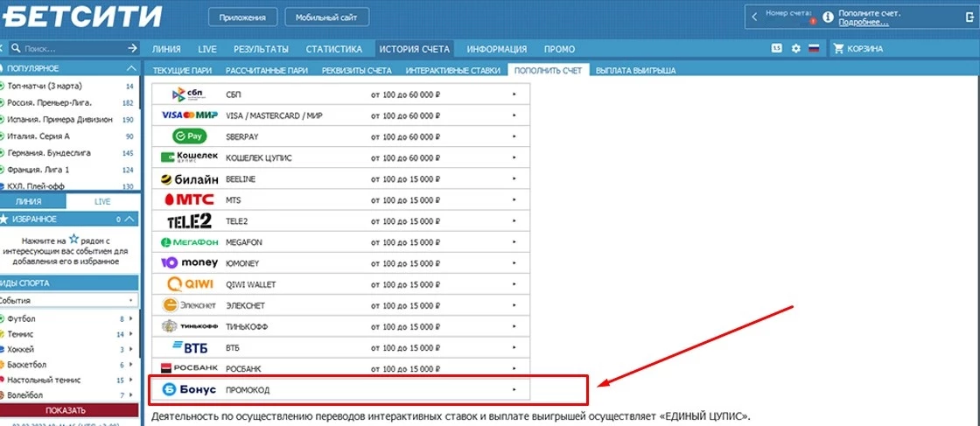Click the odds format 1.5 icon
980x426 pixels.
tap(776, 49)
